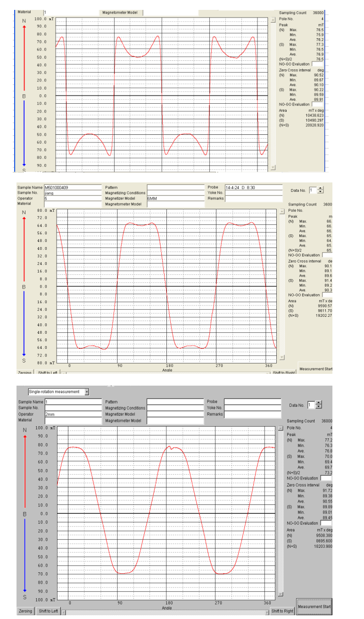Click right arrow of bottom screenshot's horizontal scrollbar
Image resolution: width=364 pixels, height=619 pixels.
coord(267,611)
